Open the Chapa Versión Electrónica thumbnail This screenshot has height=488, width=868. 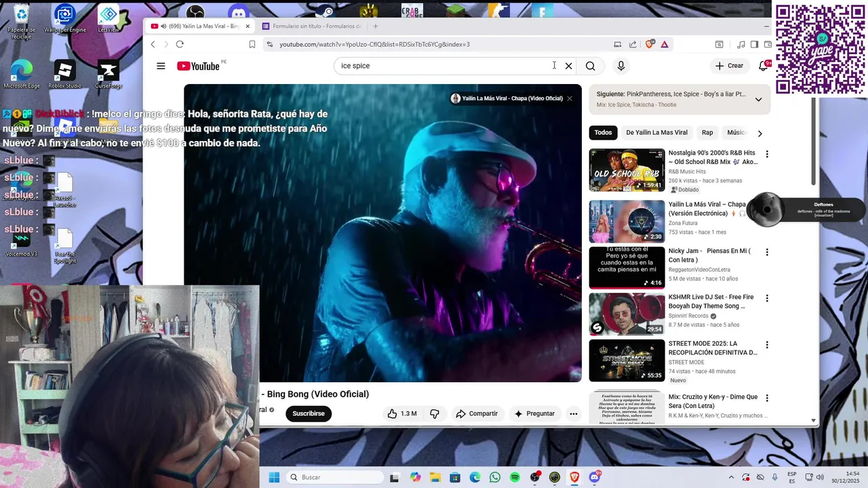coord(627,222)
